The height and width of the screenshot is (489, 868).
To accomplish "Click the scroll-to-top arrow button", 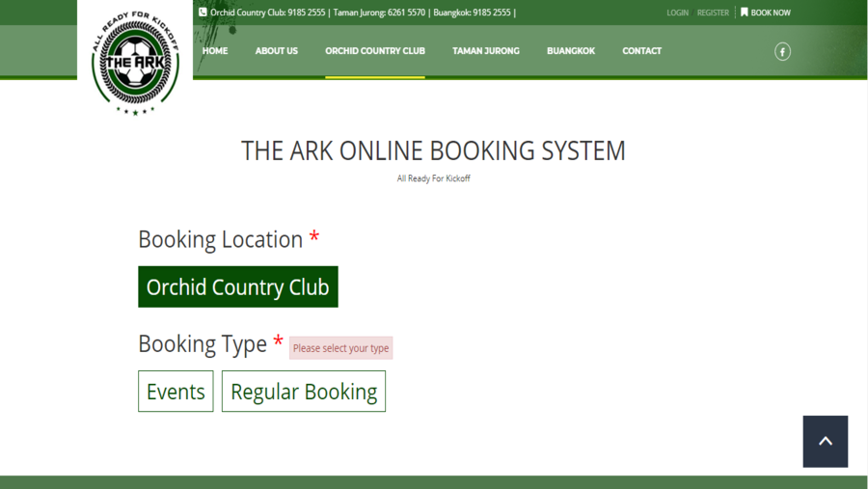I will pos(826,442).
